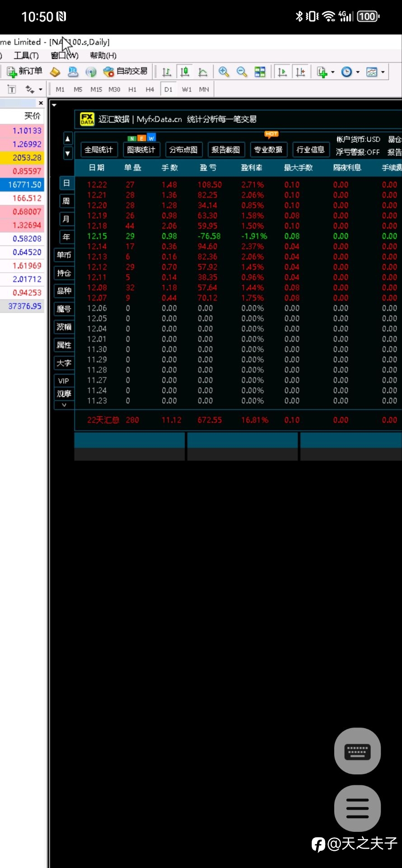
Task: Tile chart windows icon
Action: point(260,71)
